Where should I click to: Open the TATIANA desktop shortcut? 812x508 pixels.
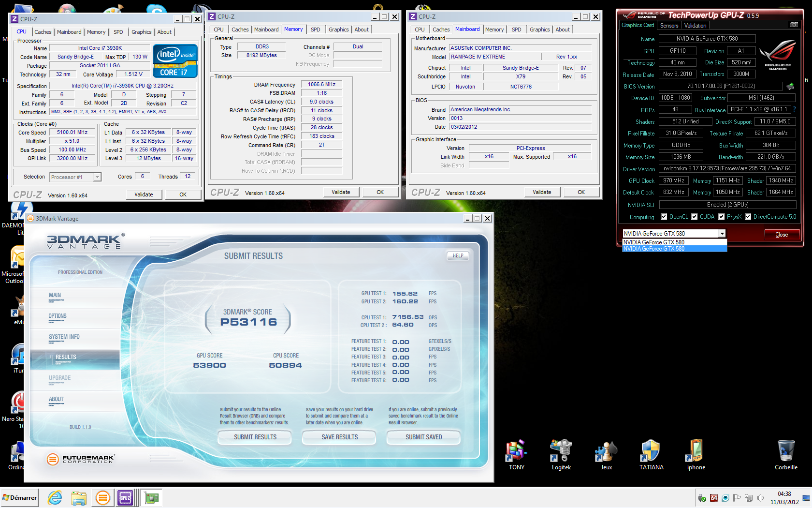click(651, 455)
